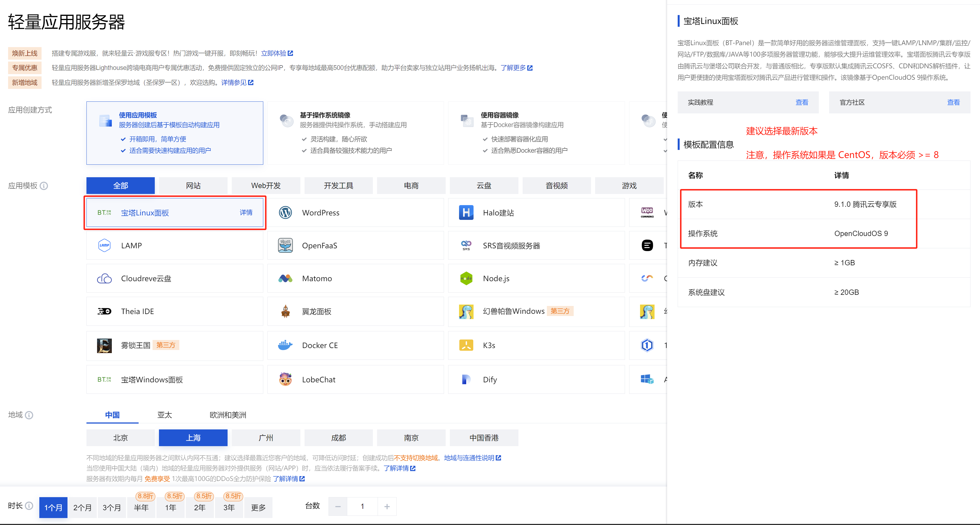Viewport: 980px width, 525px height.
Task: Click the LobeChat template icon
Action: (285, 380)
